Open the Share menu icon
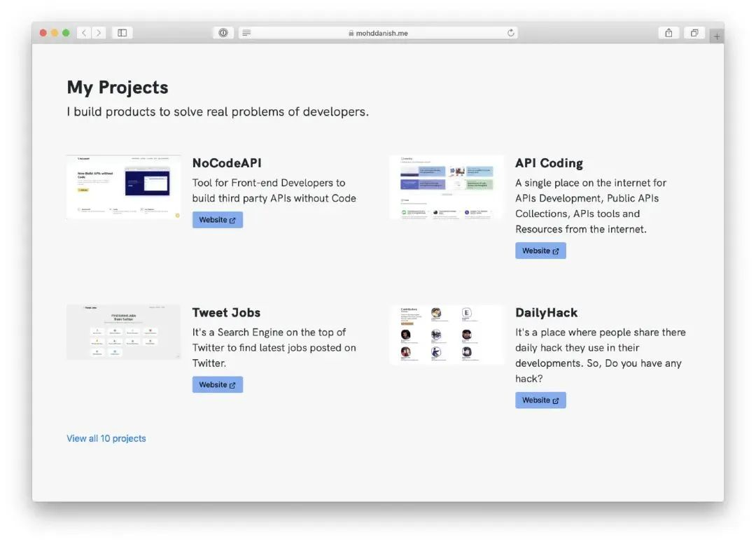Screen dimensions: 756x544 coord(668,33)
